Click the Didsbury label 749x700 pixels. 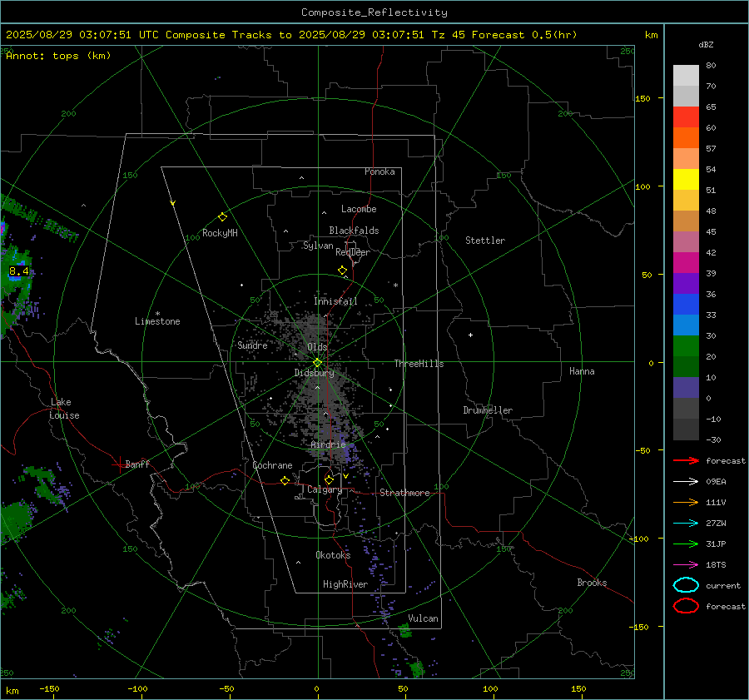(314, 373)
